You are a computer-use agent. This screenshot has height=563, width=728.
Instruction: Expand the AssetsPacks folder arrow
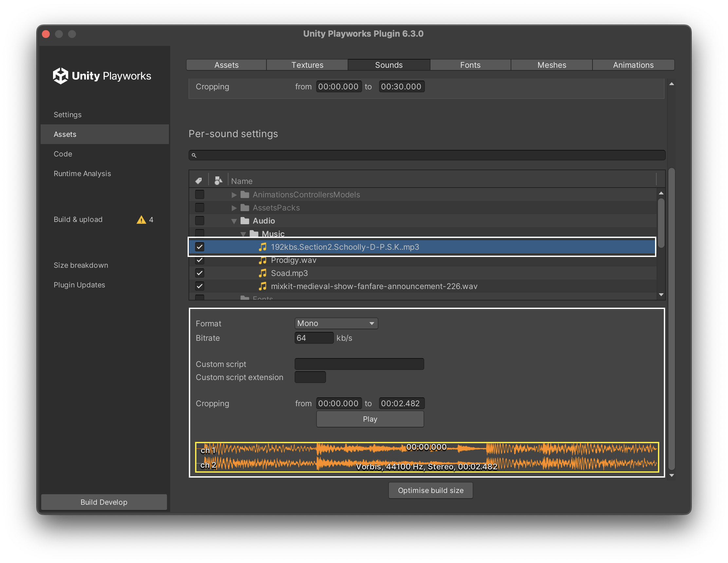coord(234,208)
